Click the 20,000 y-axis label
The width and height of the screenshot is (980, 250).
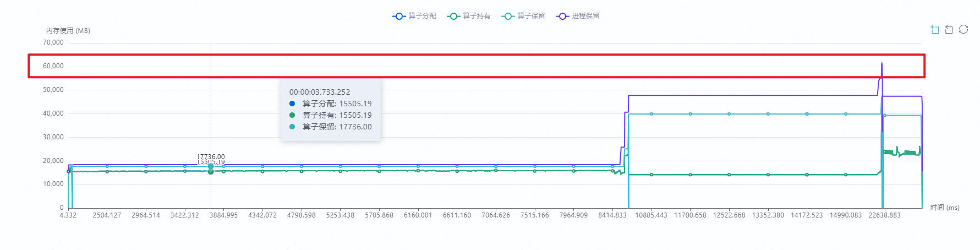[x=53, y=161]
